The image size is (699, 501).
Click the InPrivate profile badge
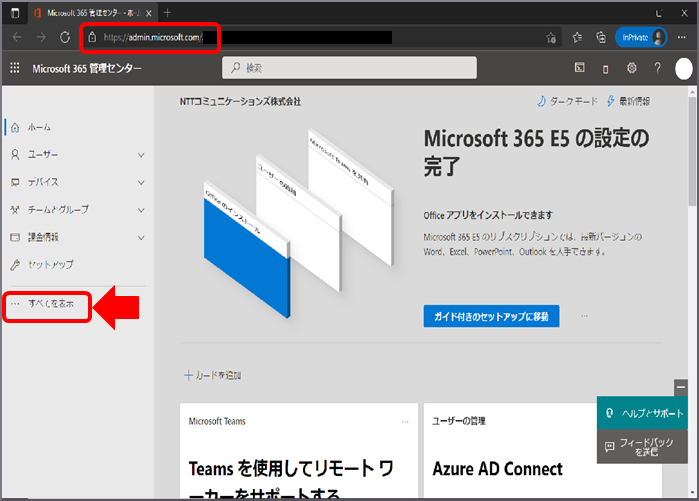coord(641,37)
